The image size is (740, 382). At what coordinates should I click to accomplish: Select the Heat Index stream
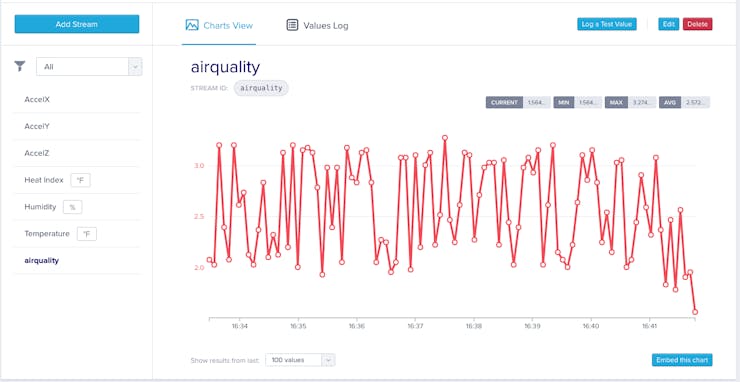pos(76,180)
